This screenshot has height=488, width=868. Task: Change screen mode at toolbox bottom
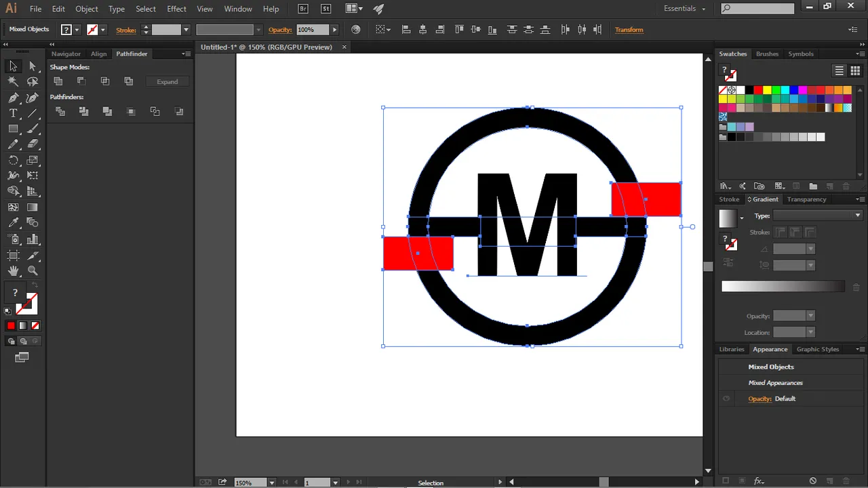pyautogui.click(x=22, y=357)
